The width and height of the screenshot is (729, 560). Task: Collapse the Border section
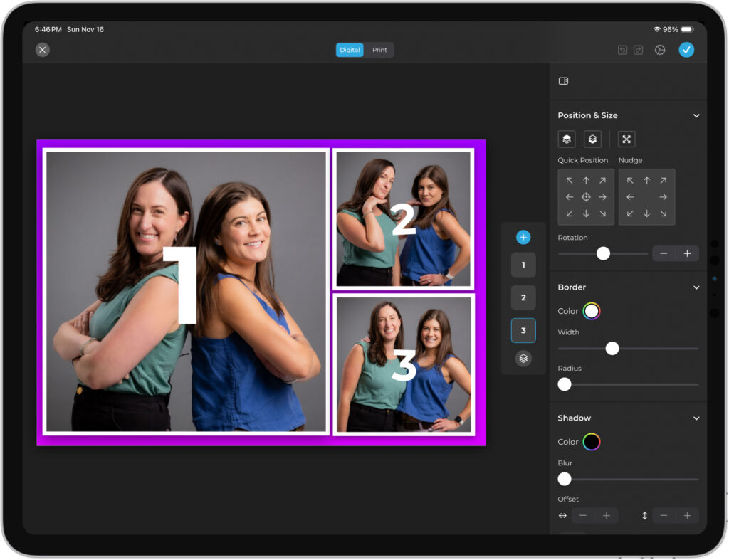pyautogui.click(x=696, y=287)
